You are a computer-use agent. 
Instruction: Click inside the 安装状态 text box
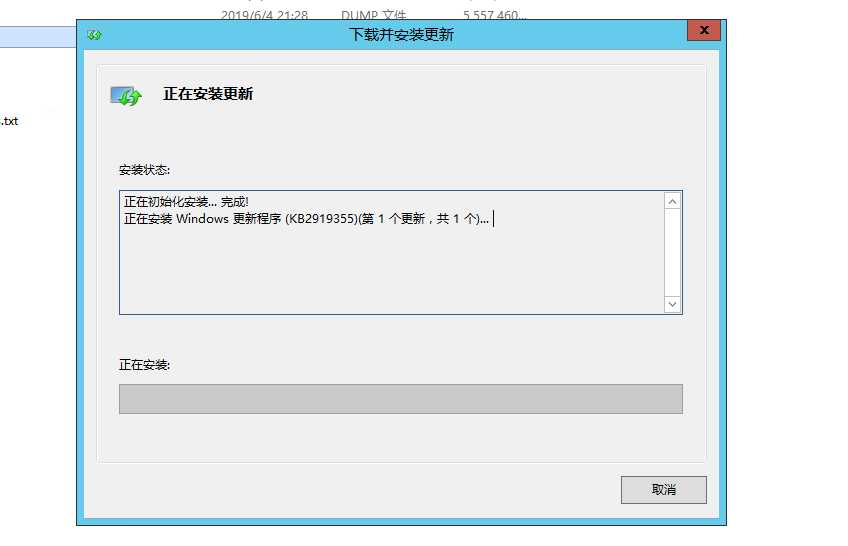[x=401, y=252]
